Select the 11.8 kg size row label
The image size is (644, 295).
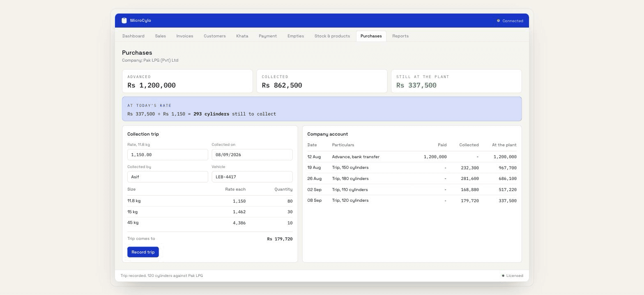point(134,201)
